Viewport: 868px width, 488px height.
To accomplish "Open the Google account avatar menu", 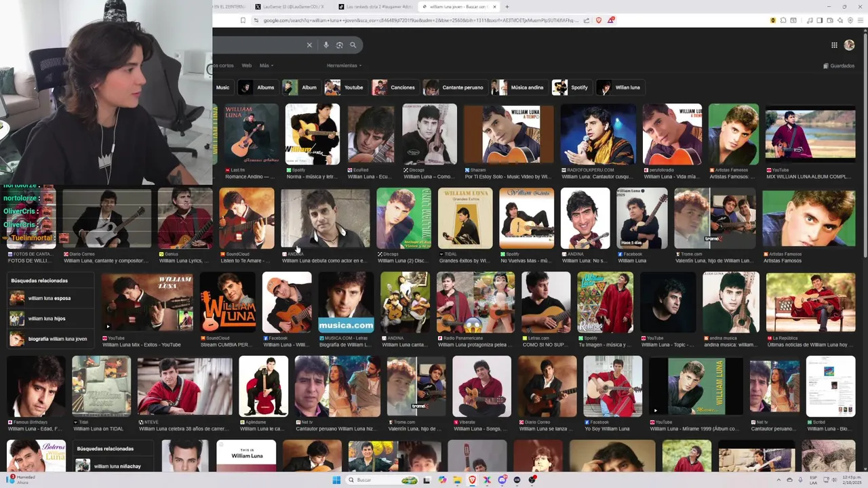I will pyautogui.click(x=849, y=45).
